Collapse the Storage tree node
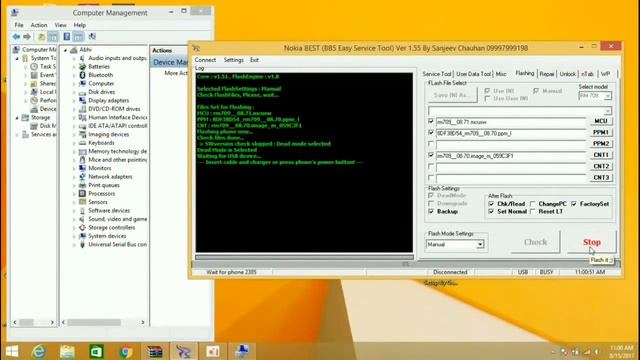Viewport: 640px width, 360px height. tap(17, 118)
